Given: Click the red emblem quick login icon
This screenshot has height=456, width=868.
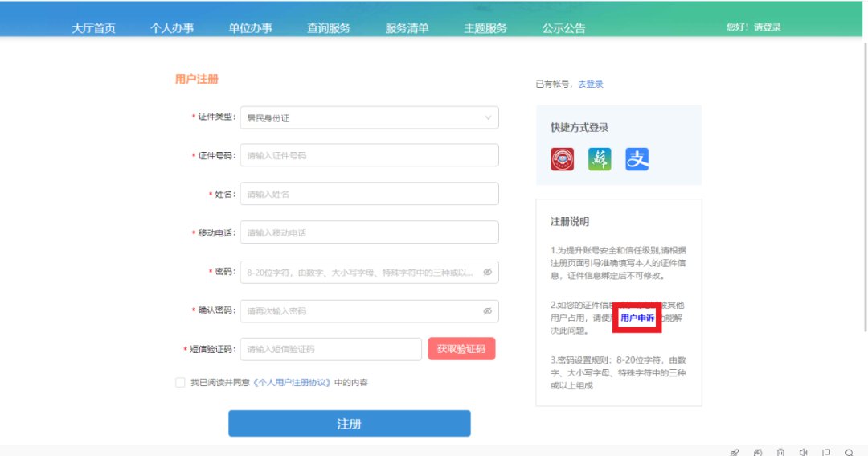Looking at the screenshot, I should click(x=563, y=159).
